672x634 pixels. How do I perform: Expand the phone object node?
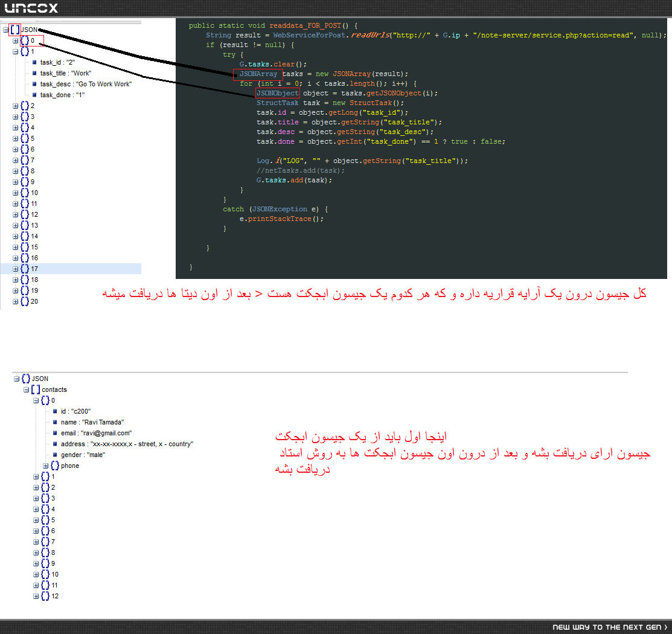45,466
